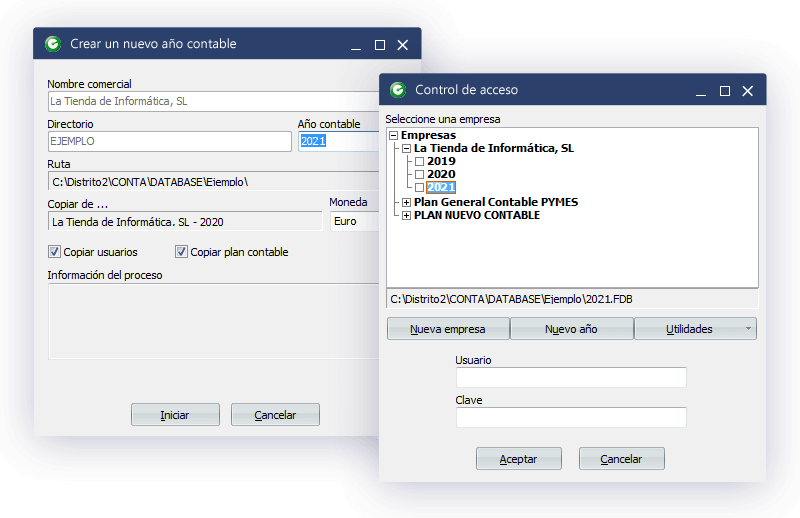Click the green logo icon in Crear un nuevo año contable
Screen dimensions: 800x518
pos(53,44)
